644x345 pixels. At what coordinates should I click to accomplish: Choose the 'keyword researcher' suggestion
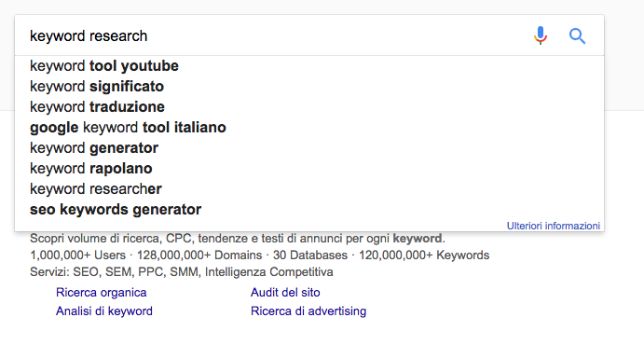[309, 189]
